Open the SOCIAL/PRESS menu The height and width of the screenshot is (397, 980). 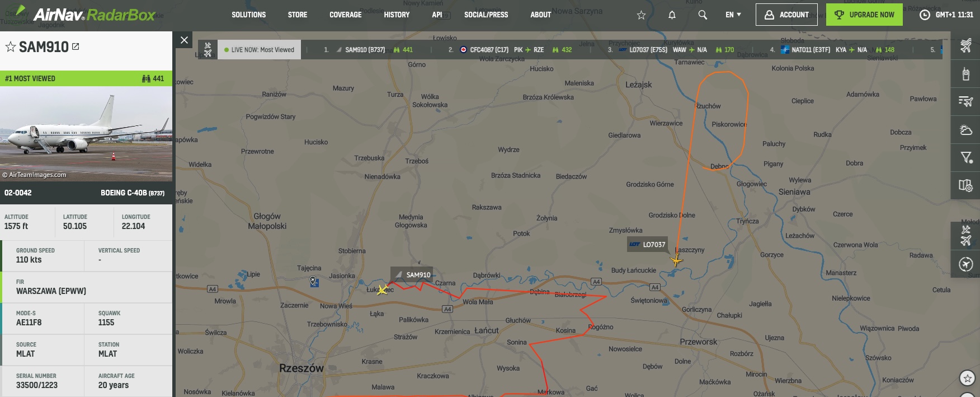[486, 15]
